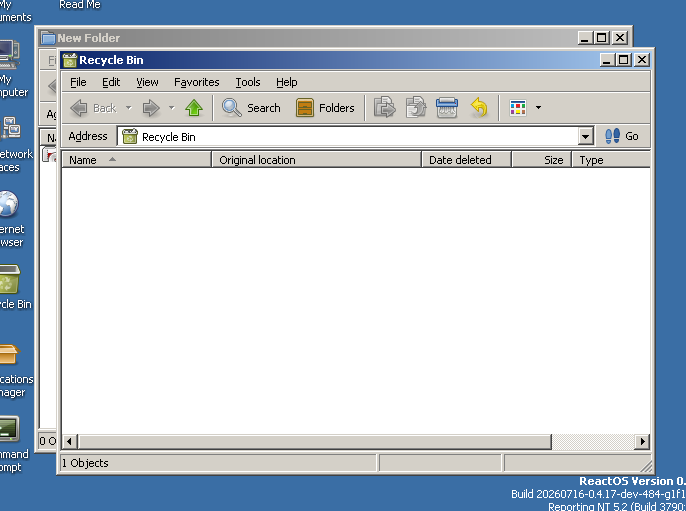
Task: Open the Address bar dropdown
Action: [585, 136]
